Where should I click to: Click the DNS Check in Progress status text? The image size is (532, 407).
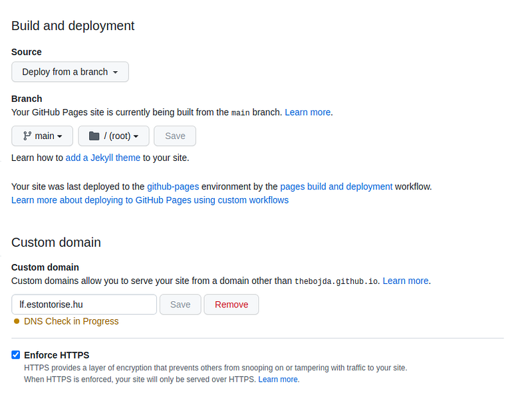coord(71,321)
